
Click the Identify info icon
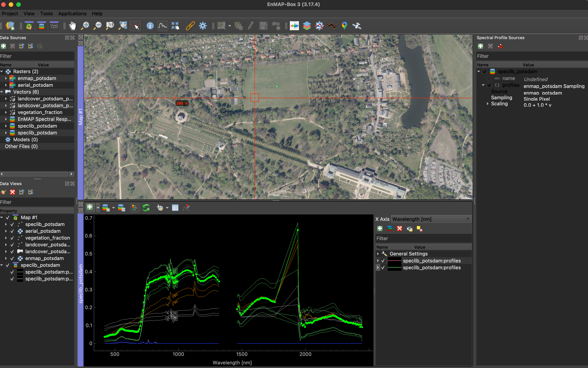150,26
